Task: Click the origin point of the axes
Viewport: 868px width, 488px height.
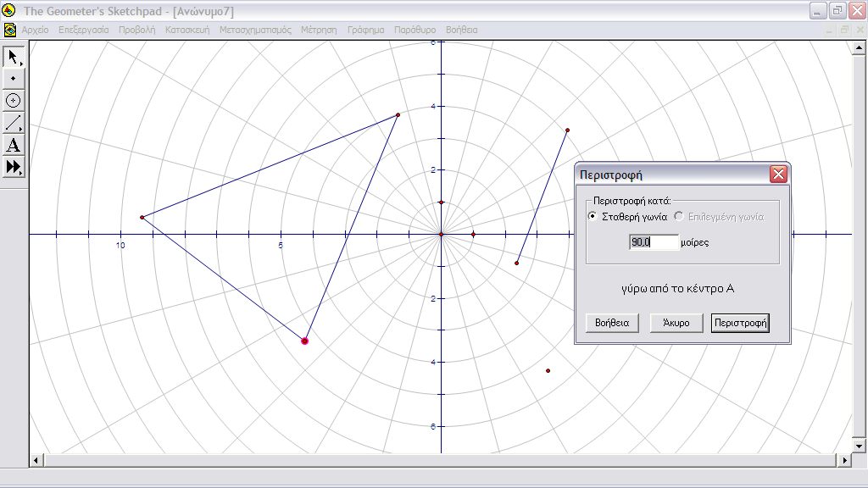Action: click(441, 235)
